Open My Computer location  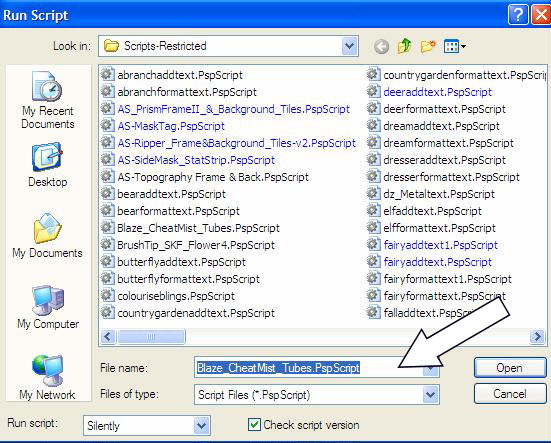click(48, 307)
